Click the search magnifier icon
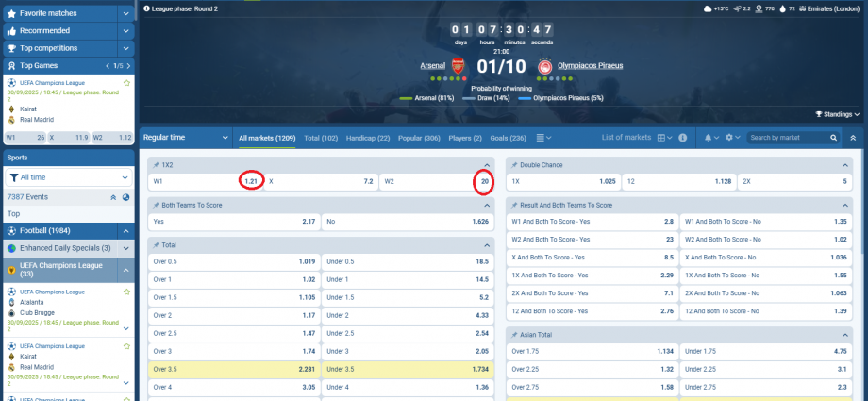This screenshot has width=868, height=401. click(834, 138)
